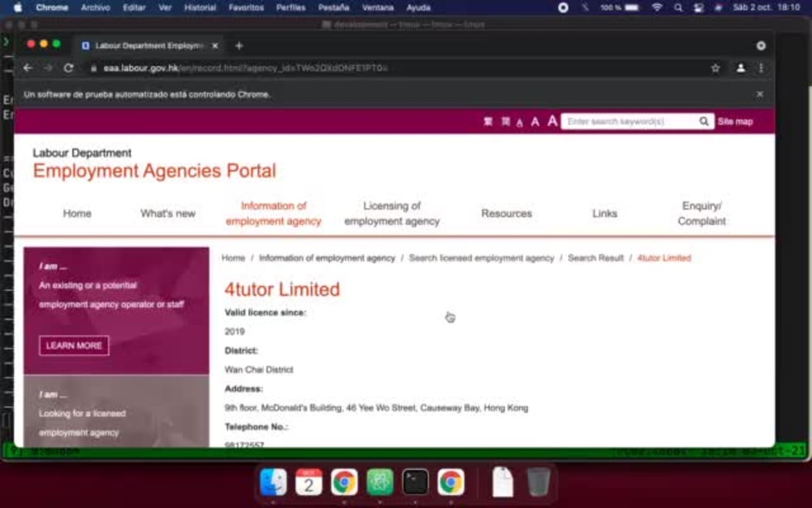This screenshot has height=508, width=812.
Task: Click the 2019 licence year value
Action: (235, 332)
